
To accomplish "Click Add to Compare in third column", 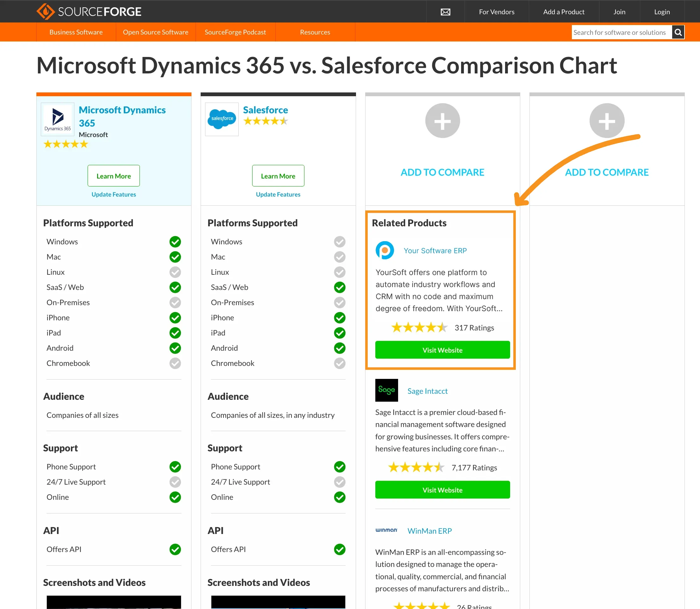I will [442, 172].
